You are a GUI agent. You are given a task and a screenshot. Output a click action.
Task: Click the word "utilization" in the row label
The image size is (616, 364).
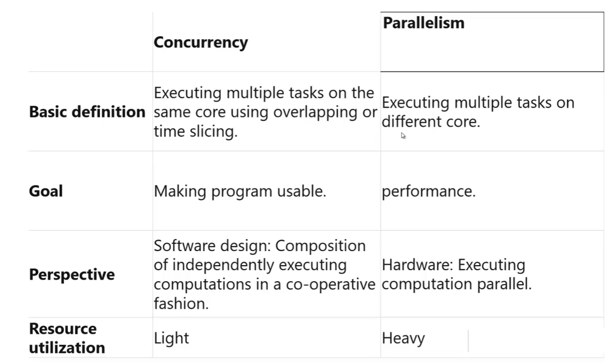(67, 347)
